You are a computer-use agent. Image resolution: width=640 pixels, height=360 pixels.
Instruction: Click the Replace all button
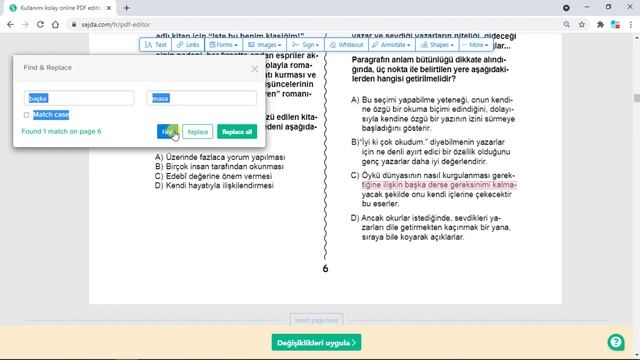coord(237,132)
